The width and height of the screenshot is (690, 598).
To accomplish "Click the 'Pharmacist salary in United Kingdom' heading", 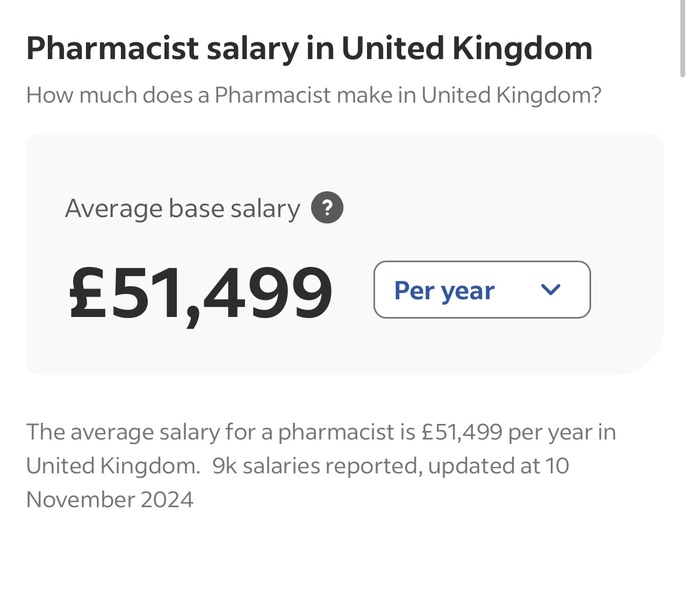I will (308, 48).
